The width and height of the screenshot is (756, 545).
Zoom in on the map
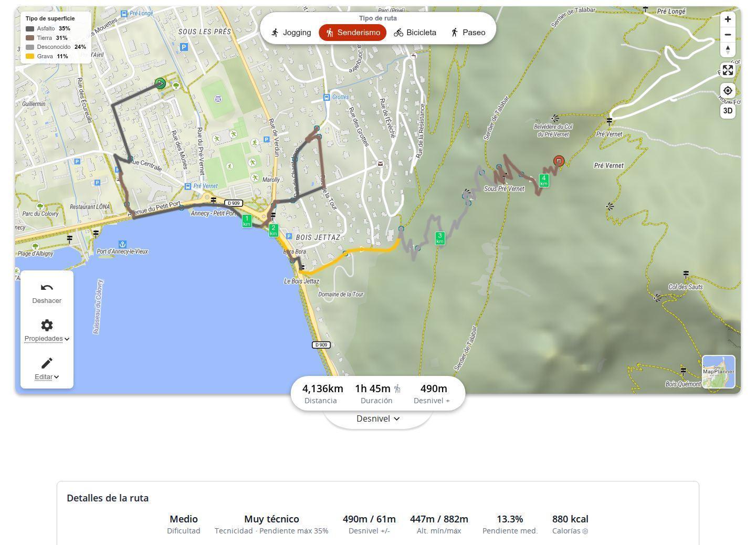[x=728, y=19]
